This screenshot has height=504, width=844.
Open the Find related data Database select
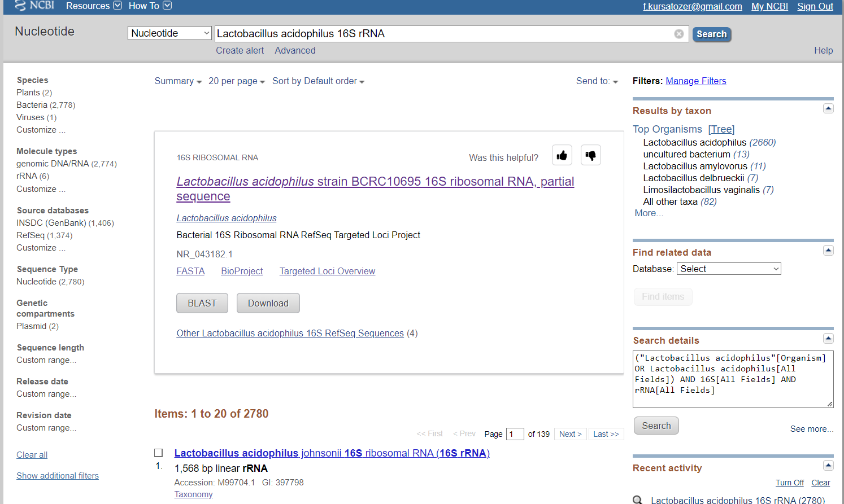[x=729, y=269]
